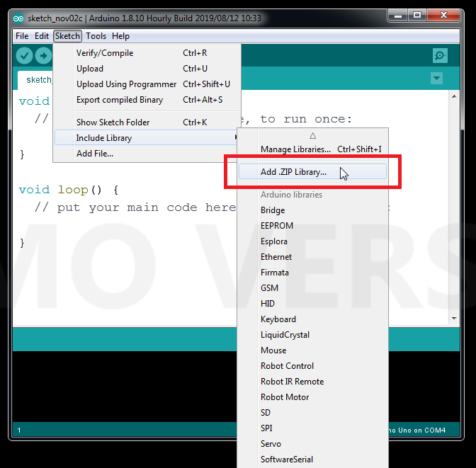Open Manage Libraries... entry
This screenshot has height=468, width=476.
[312, 149]
